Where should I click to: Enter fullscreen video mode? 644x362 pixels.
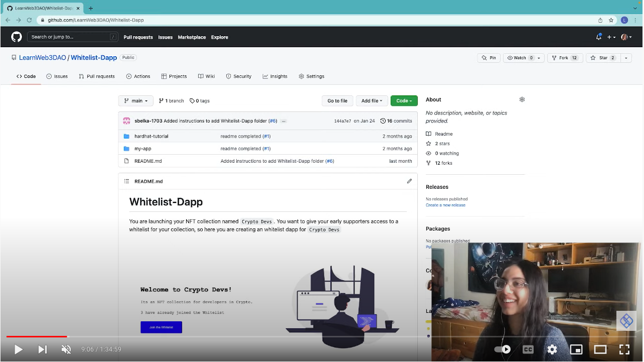point(624,349)
